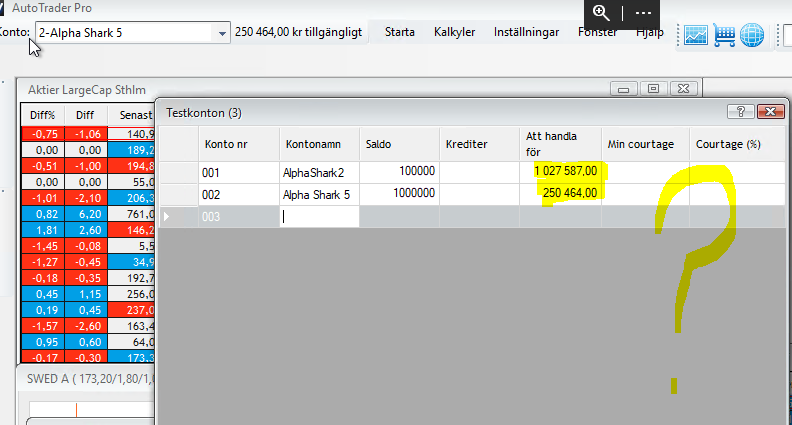The width and height of the screenshot is (792, 425).
Task: Close the Testkonton dialog
Action: (769, 112)
